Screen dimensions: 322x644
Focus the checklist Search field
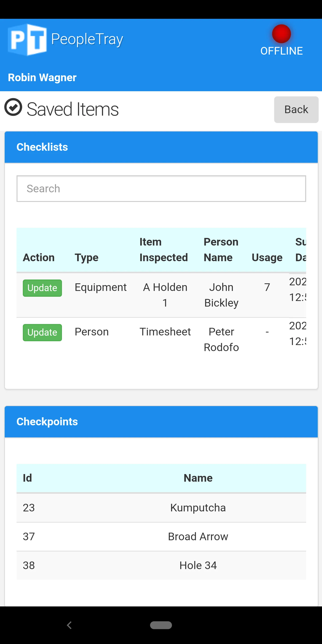(x=161, y=189)
